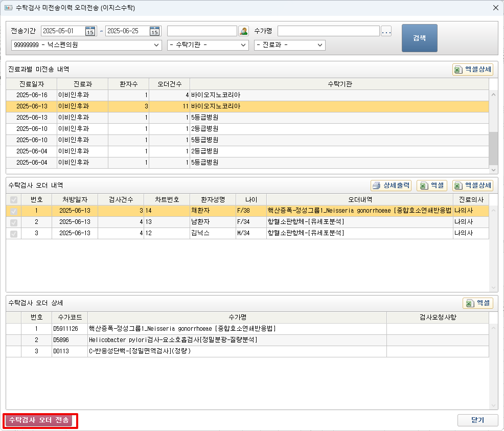
Task: Toggle checkbox for patient 채환자 row
Action: point(13,211)
